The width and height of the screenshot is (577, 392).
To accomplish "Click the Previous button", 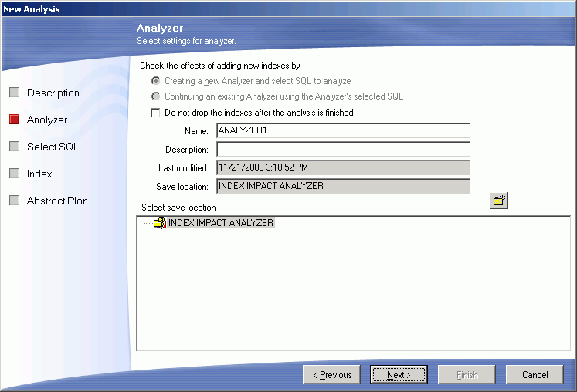I will tap(331, 375).
